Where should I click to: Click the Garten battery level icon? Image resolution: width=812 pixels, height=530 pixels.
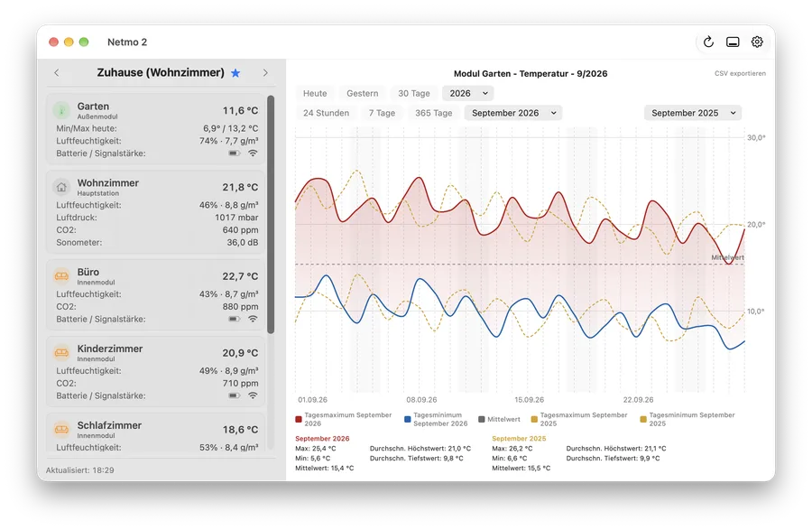coord(235,153)
